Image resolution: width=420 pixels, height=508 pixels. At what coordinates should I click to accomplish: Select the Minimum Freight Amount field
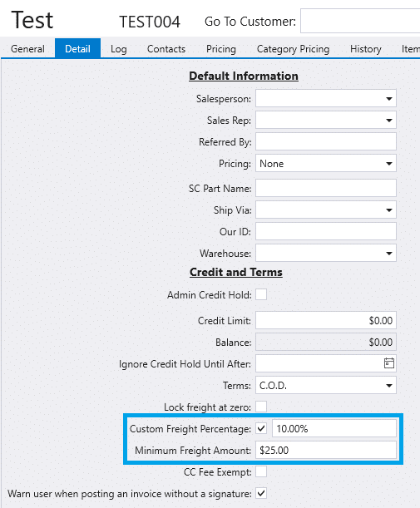326,450
